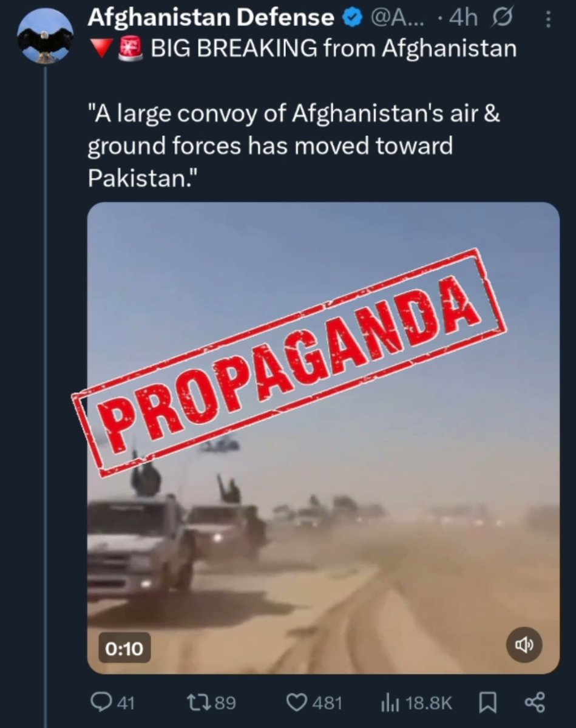Image resolution: width=576 pixels, height=728 pixels.
Task: Open the three-dot more options menu
Action: [x=548, y=19]
